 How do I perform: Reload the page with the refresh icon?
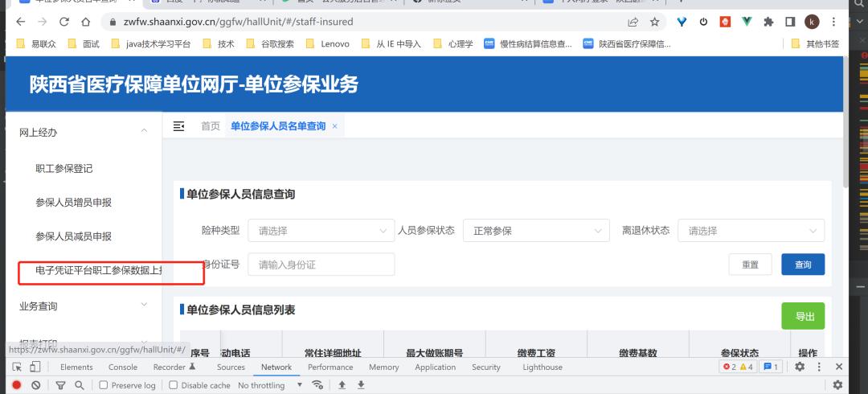[x=64, y=23]
